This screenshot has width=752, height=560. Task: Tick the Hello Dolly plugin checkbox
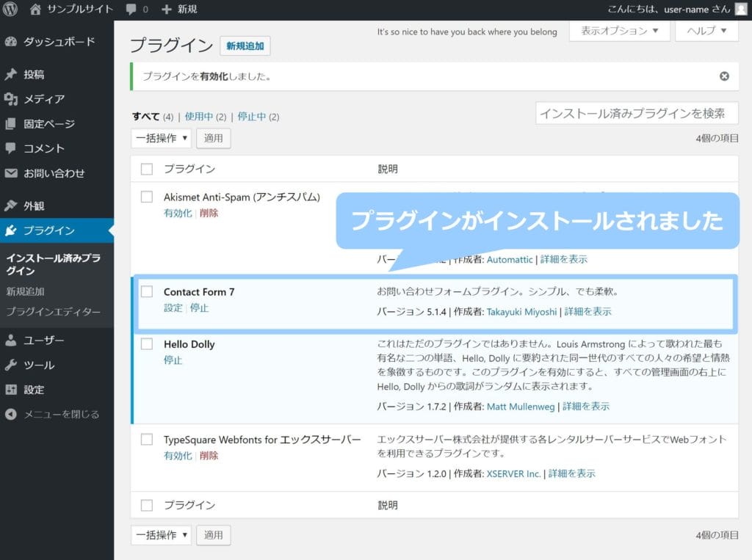click(x=147, y=343)
